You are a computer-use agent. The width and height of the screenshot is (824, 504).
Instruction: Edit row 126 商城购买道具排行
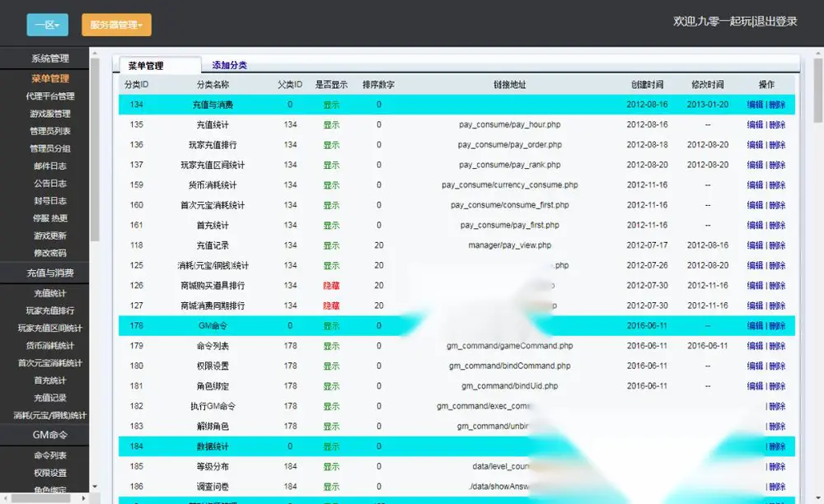pyautogui.click(x=755, y=285)
